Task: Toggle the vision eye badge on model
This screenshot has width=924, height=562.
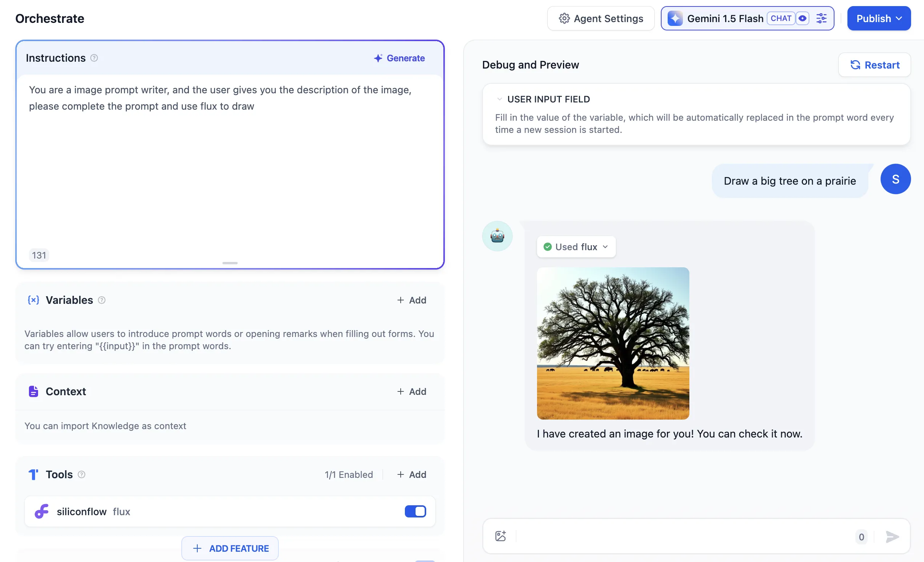Action: coord(803,18)
